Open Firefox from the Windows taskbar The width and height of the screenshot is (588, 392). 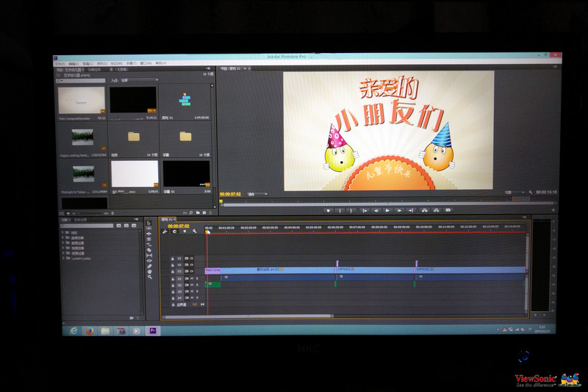(90, 331)
